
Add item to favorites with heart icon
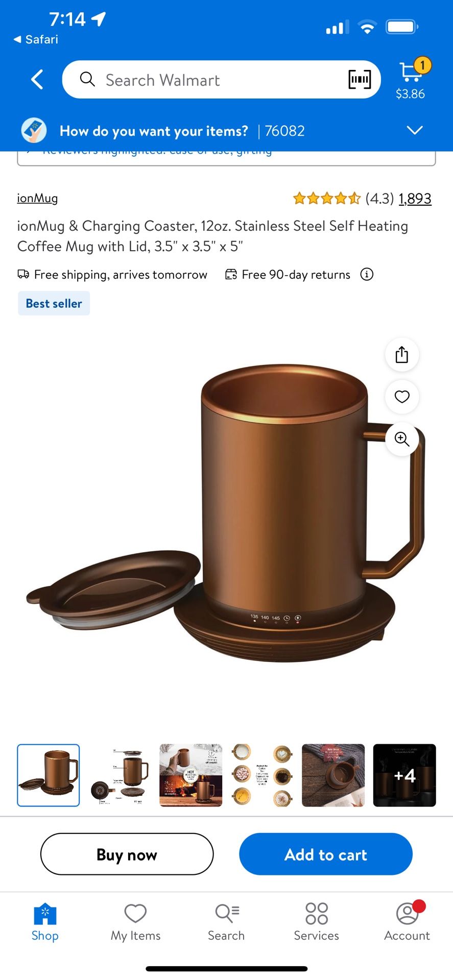coord(402,397)
